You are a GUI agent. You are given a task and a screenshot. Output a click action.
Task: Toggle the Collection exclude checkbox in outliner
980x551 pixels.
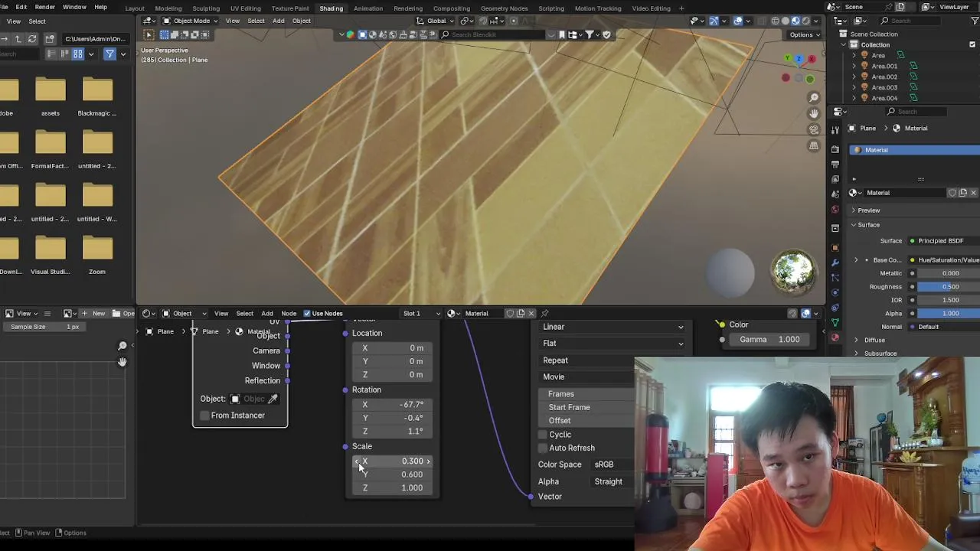coord(972,44)
